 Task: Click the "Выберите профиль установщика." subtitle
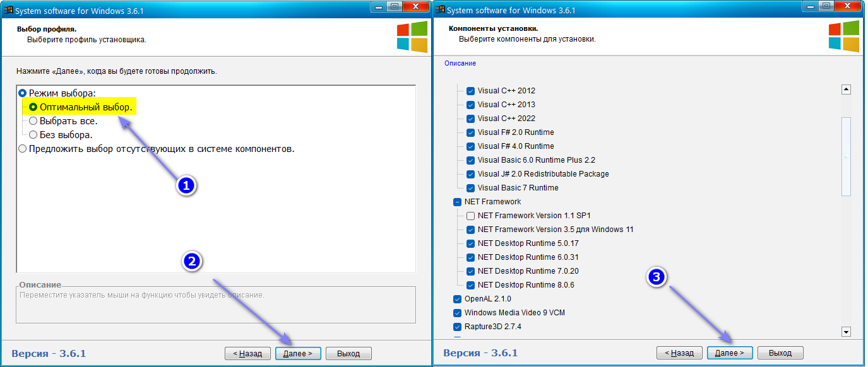point(86,40)
